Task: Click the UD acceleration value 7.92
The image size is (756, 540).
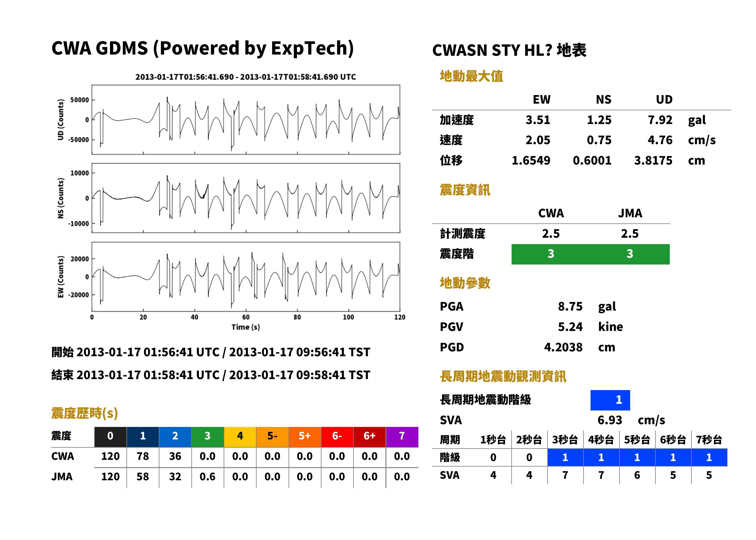Action: pos(660,120)
